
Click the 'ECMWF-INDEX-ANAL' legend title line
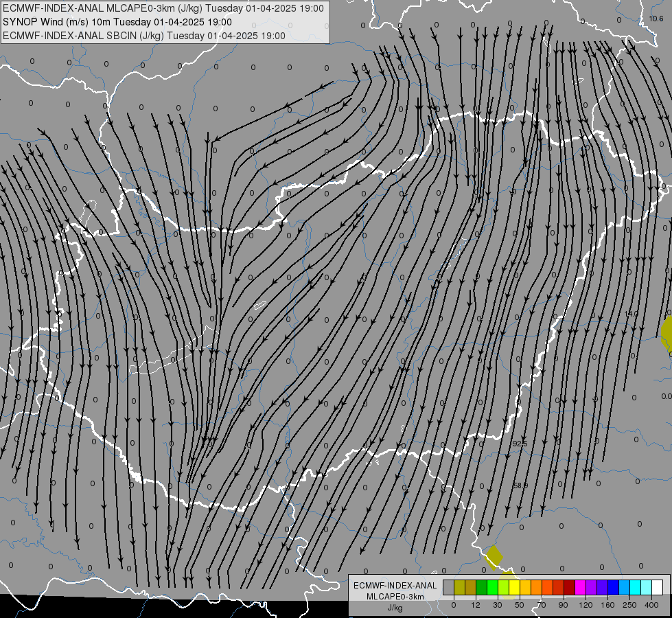click(x=395, y=586)
